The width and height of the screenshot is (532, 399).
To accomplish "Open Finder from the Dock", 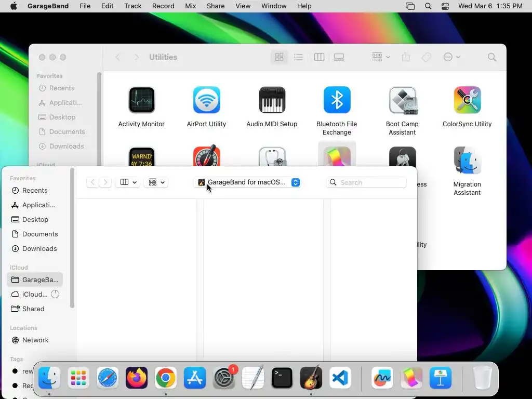I will [49, 378].
